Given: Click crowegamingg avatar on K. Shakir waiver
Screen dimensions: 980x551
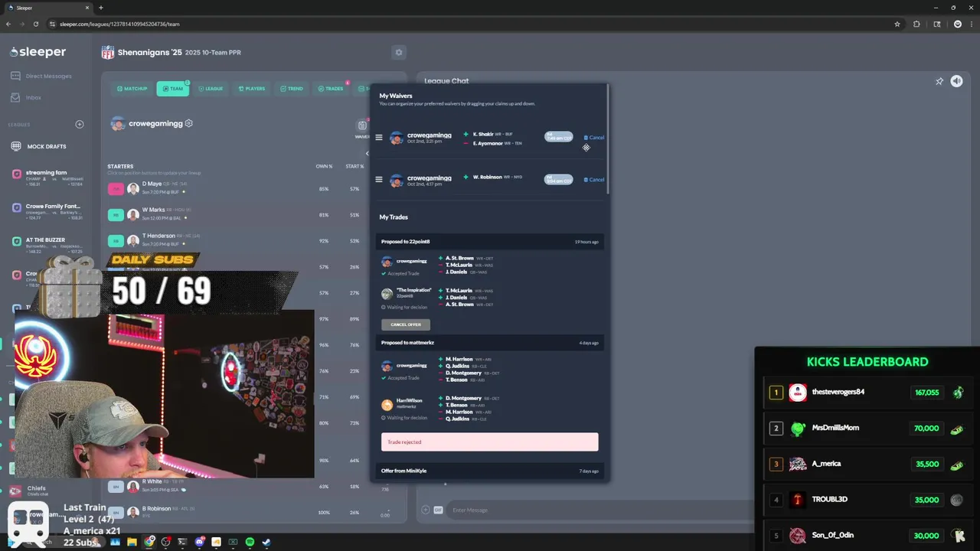Looking at the screenshot, I should 397,138.
